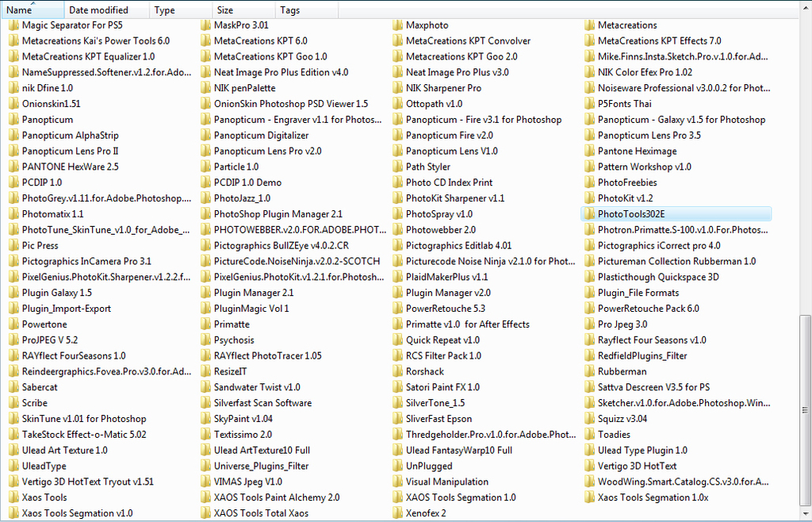Click the Photowebber 2.0 folder icon
The width and height of the screenshot is (812, 522).
coord(398,229)
